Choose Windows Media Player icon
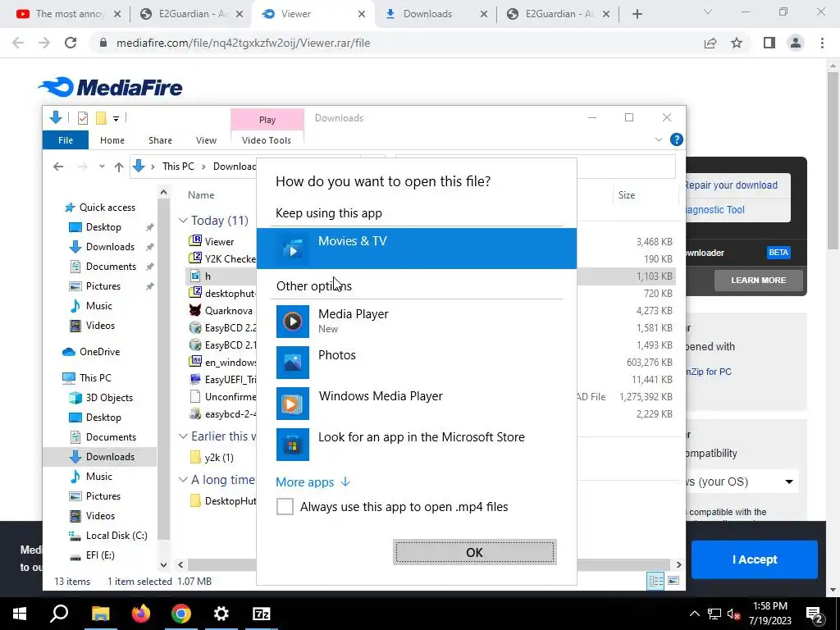The height and width of the screenshot is (630, 840). (x=293, y=404)
